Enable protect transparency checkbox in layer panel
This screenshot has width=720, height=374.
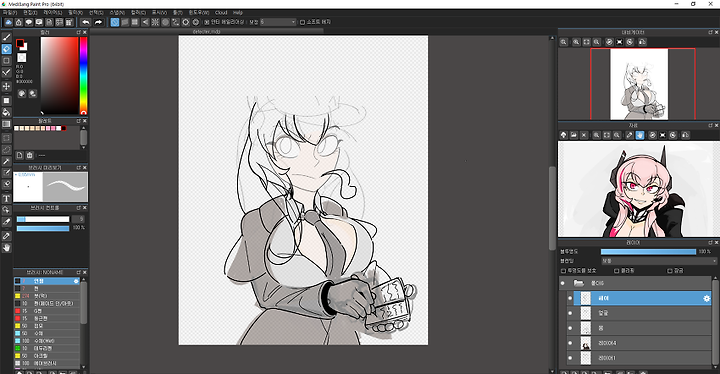click(x=563, y=271)
